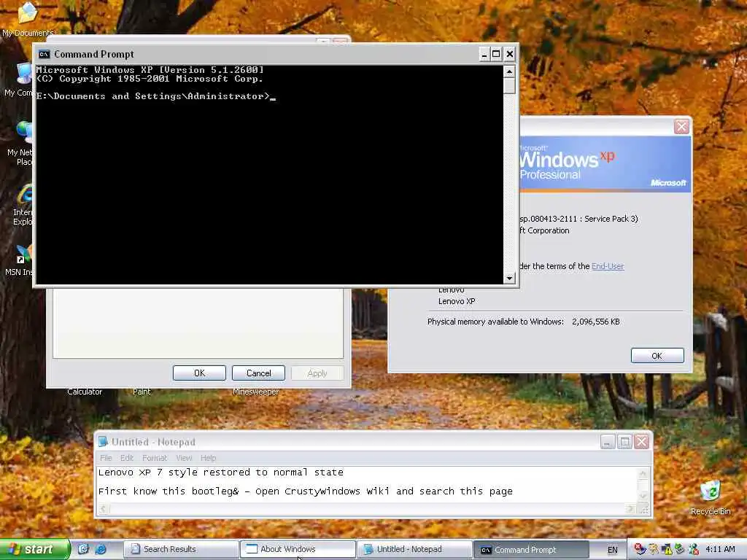Switch to About Windows taskbar button

[298, 549]
